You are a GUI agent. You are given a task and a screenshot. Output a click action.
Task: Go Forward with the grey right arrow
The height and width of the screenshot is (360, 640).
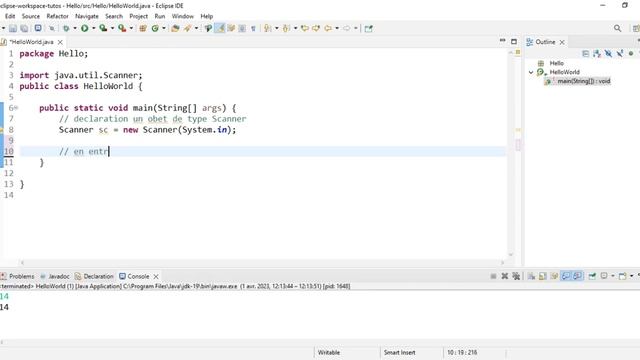point(347,28)
